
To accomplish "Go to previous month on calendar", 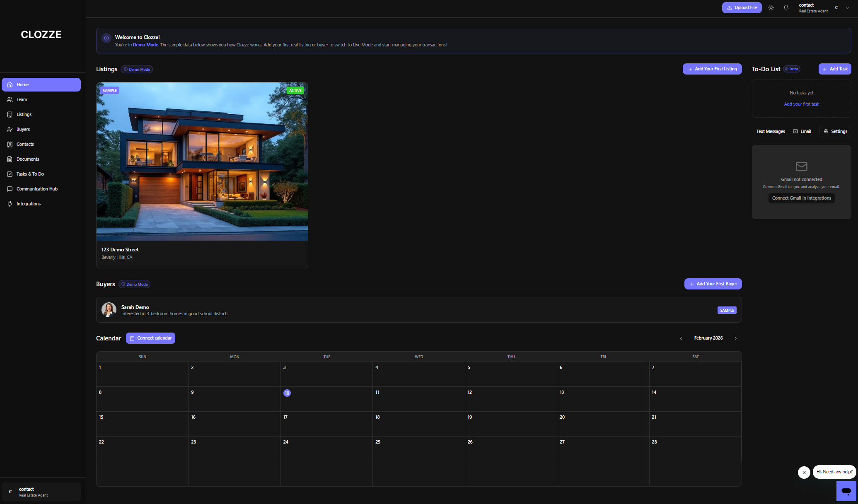I will (681, 338).
